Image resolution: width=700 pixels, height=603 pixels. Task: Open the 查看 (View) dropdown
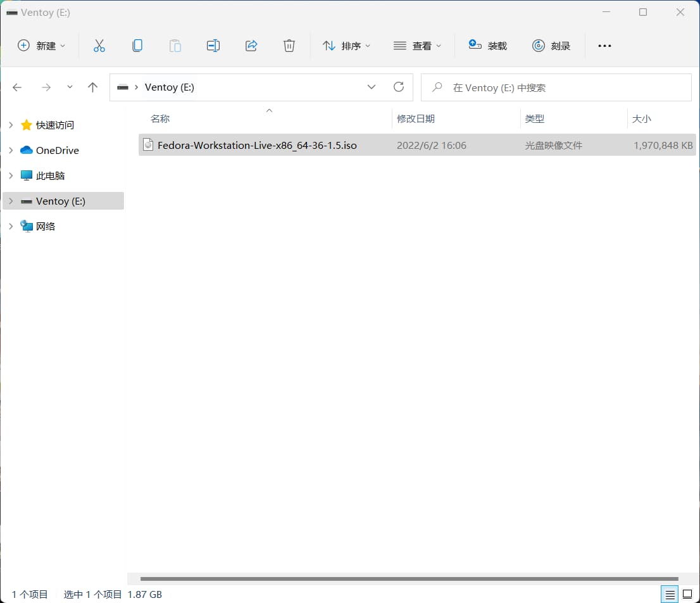coord(417,46)
